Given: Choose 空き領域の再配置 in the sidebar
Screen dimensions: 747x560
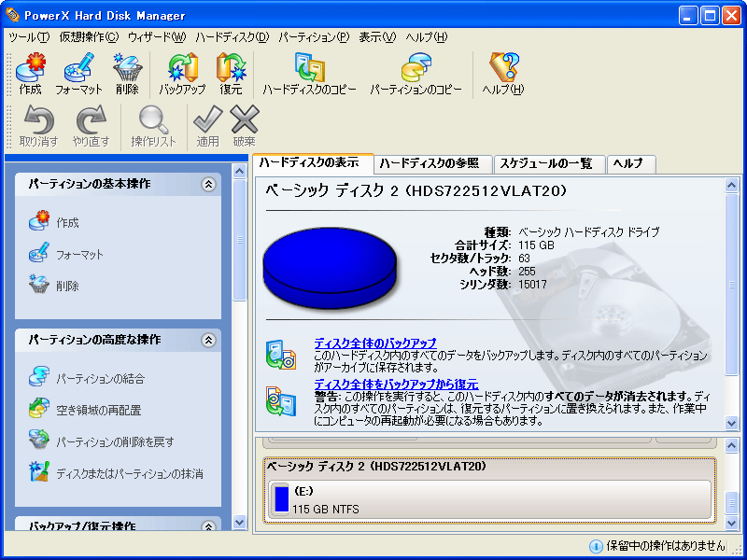Looking at the screenshot, I should pyautogui.click(x=84, y=410).
